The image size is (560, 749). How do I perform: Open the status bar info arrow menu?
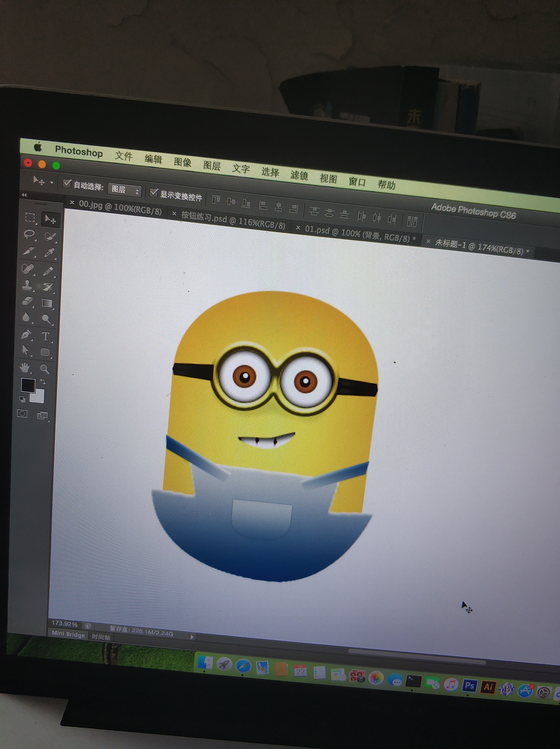(192, 637)
